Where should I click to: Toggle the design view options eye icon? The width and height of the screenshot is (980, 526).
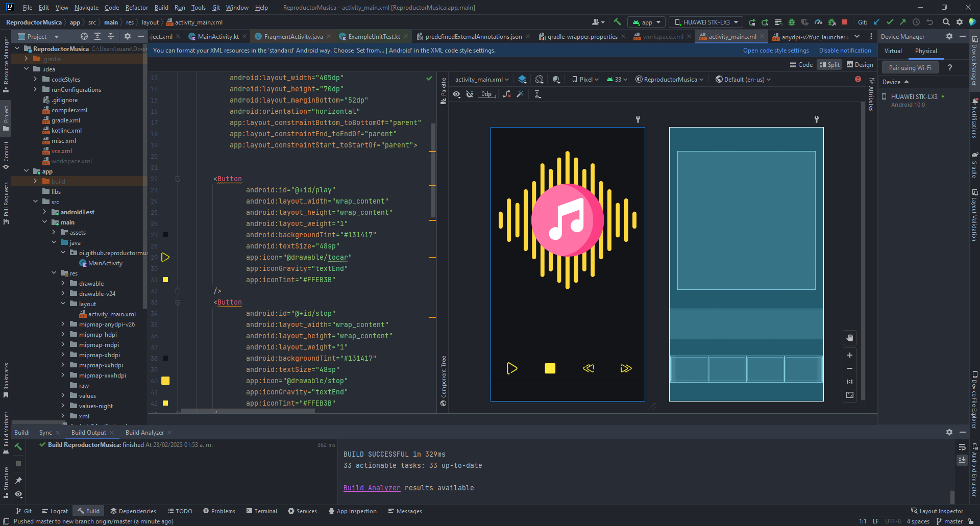point(456,94)
